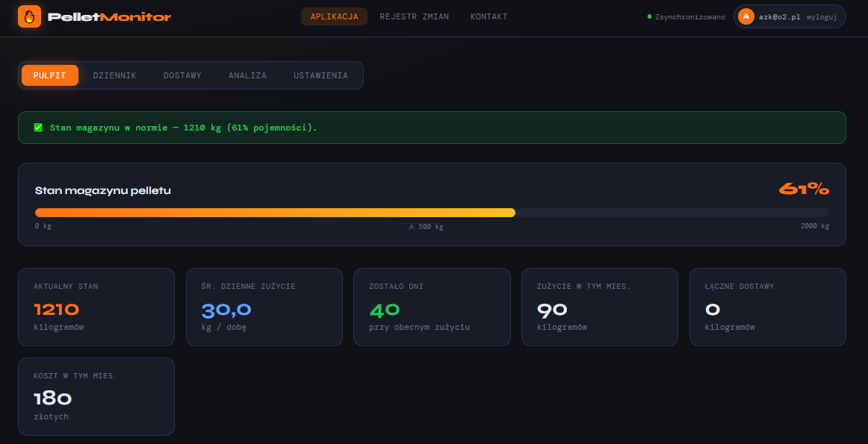
Task: Switch to the Dziennik tab
Action: (x=114, y=75)
